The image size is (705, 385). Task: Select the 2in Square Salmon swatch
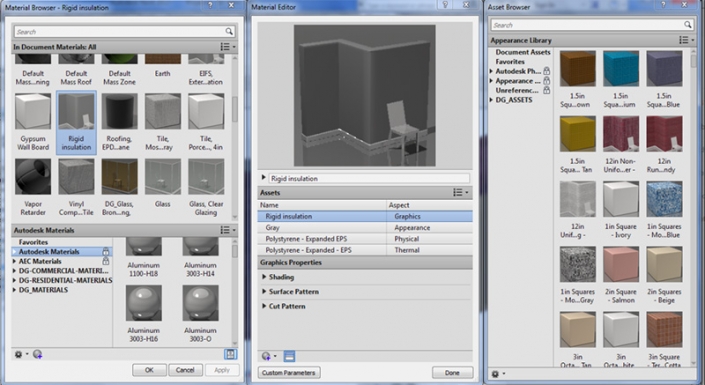(x=621, y=264)
